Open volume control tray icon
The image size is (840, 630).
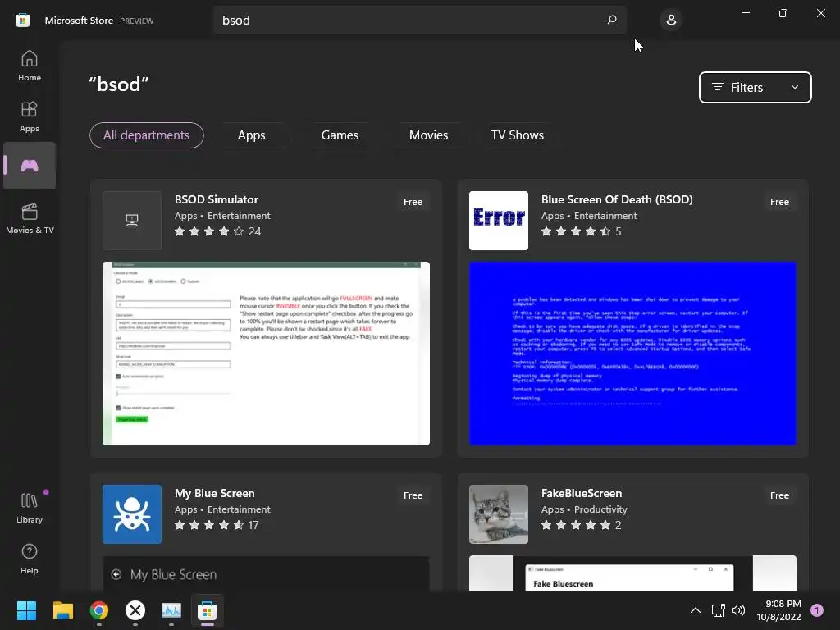(x=738, y=610)
